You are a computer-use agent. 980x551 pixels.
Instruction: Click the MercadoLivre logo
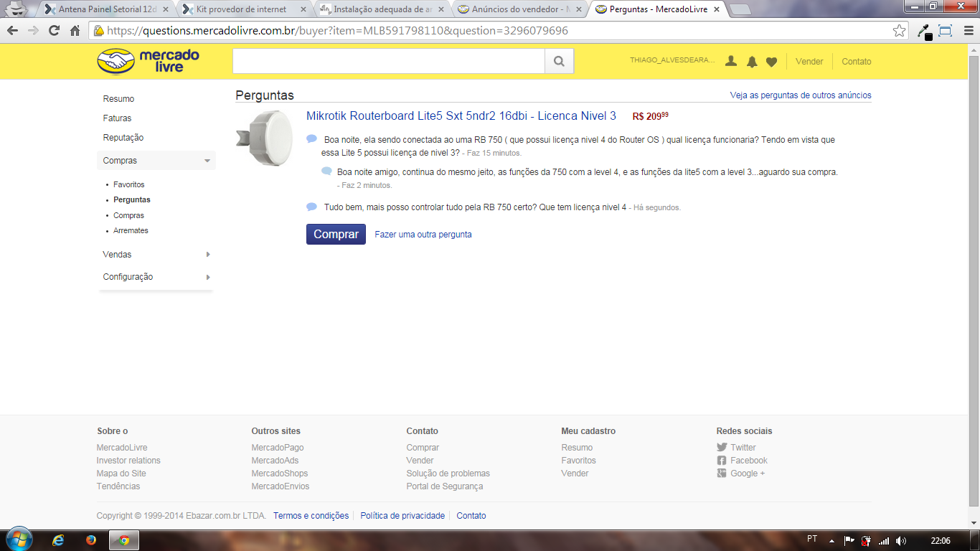point(149,61)
